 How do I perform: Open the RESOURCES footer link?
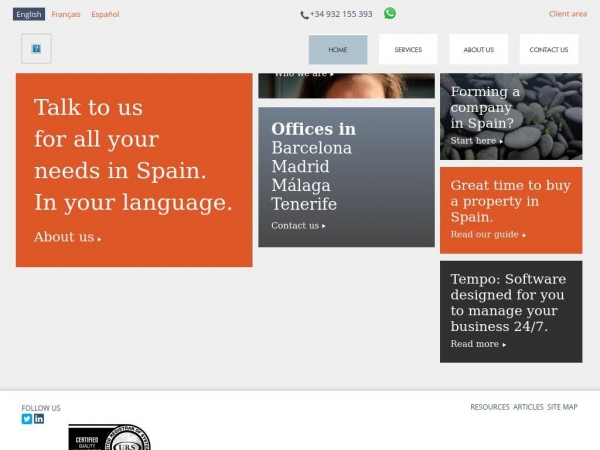coord(490,407)
